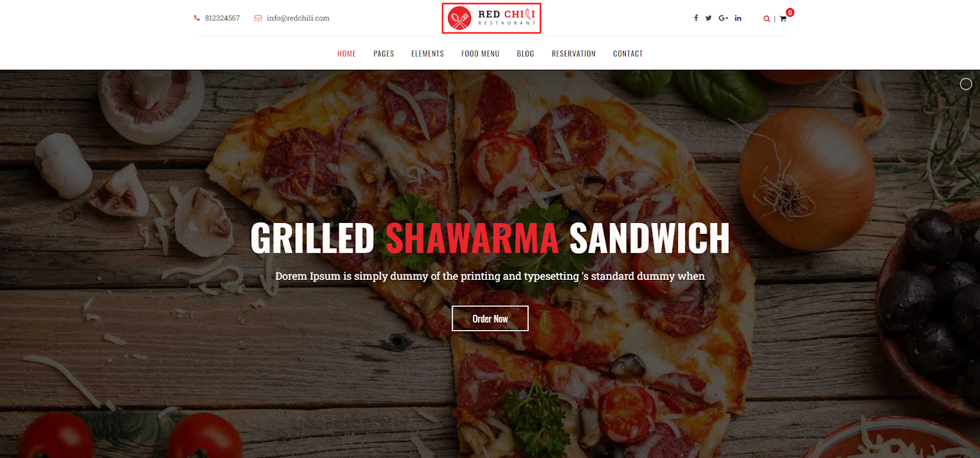Click the search magnifier icon
This screenshot has width=980, height=458.
pos(766,19)
